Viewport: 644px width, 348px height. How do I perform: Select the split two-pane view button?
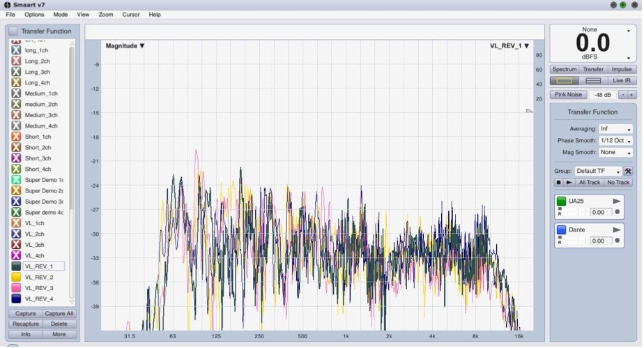[x=593, y=80]
